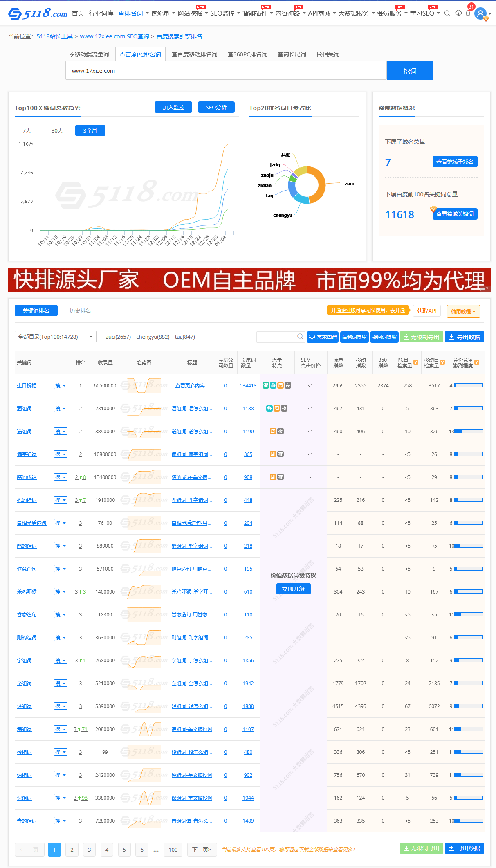This screenshot has width=496, height=868.
Task: Click the 5118.com logo
Action: point(38,13)
